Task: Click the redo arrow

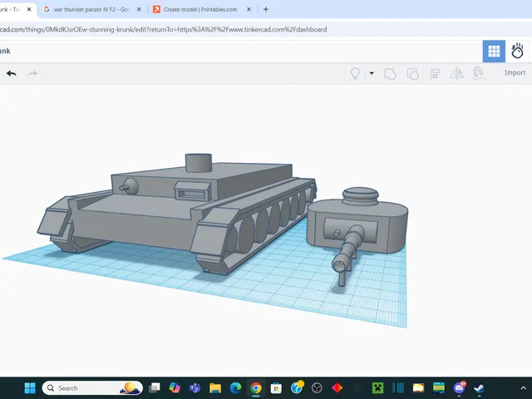Action: [x=33, y=73]
